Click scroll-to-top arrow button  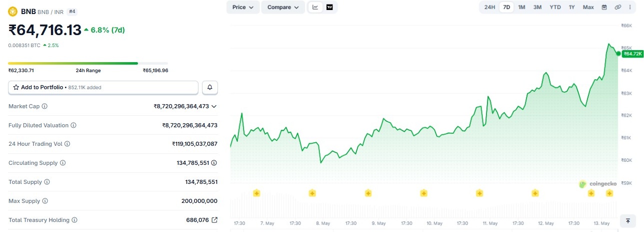(627, 221)
